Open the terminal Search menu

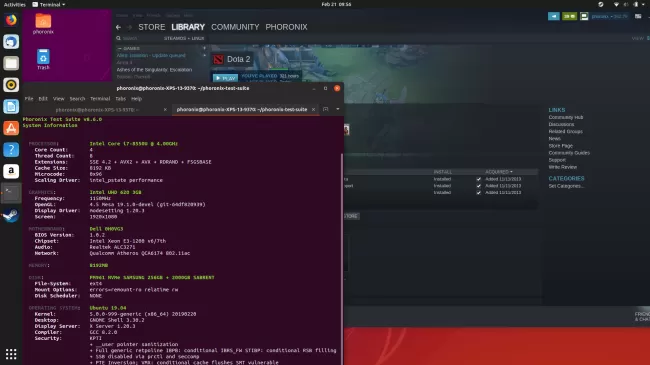[x=77, y=99]
